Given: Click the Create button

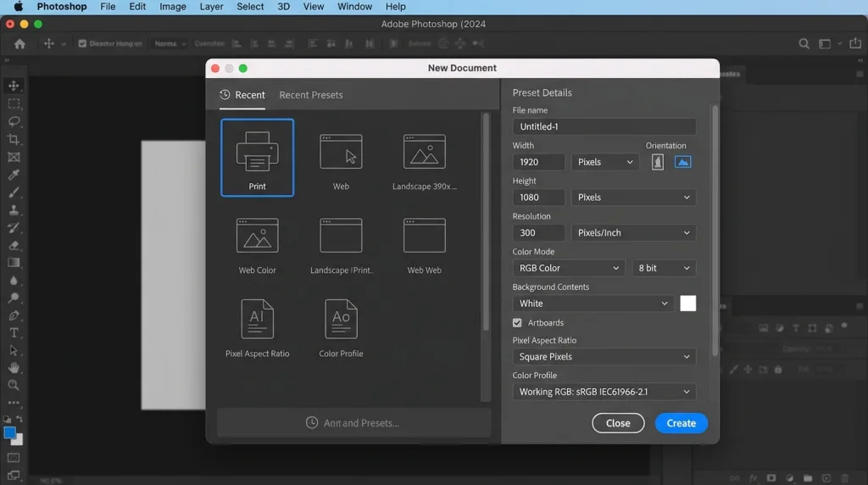Looking at the screenshot, I should point(681,423).
